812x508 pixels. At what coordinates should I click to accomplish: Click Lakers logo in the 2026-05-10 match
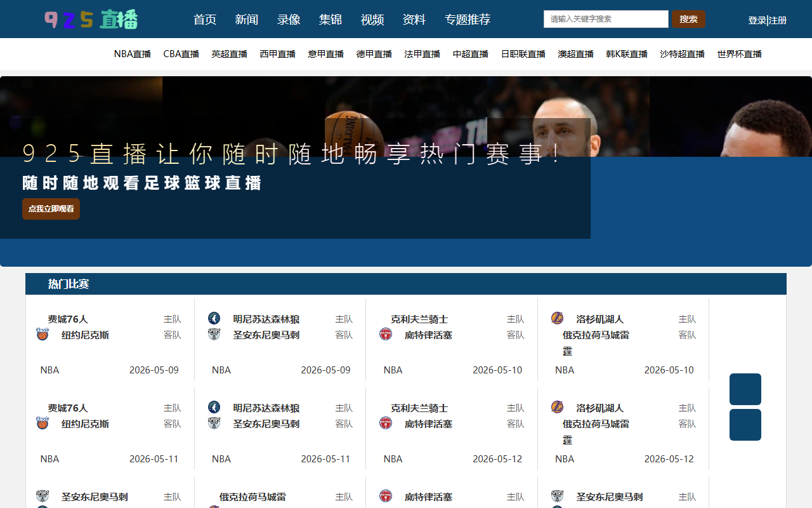point(557,318)
